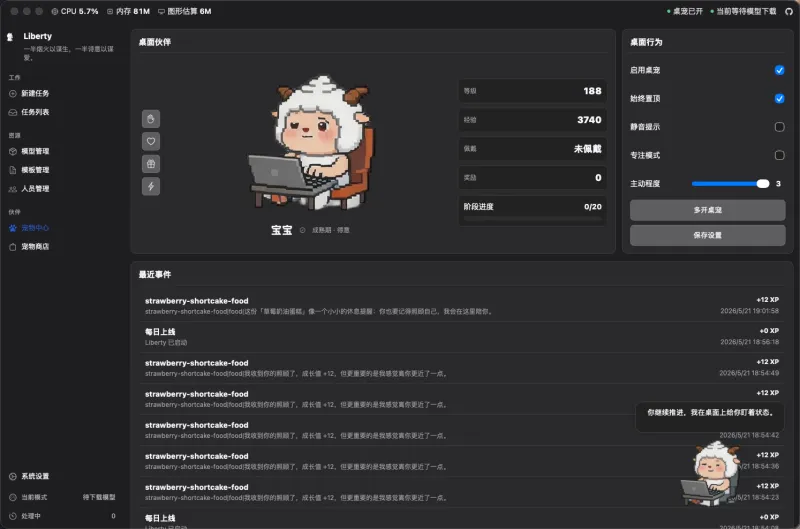Click the 图形估算 6M monitor indicator
The image size is (800, 529).
pos(184,11)
